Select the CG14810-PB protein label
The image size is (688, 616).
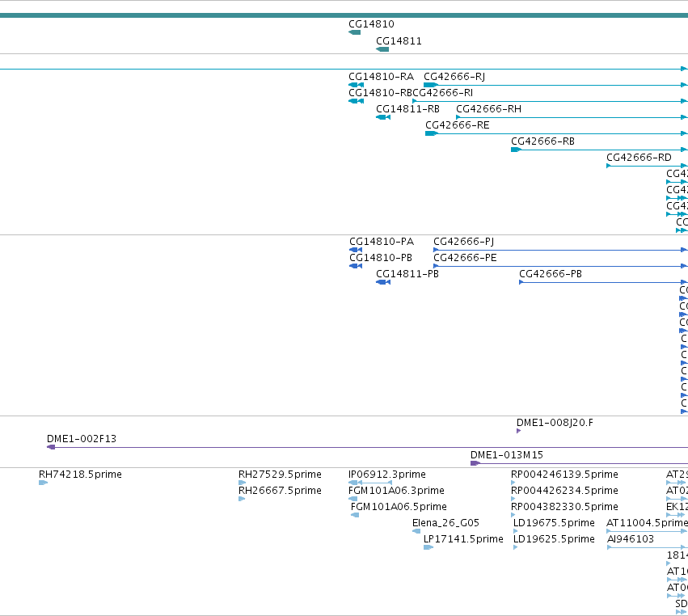tap(381, 258)
